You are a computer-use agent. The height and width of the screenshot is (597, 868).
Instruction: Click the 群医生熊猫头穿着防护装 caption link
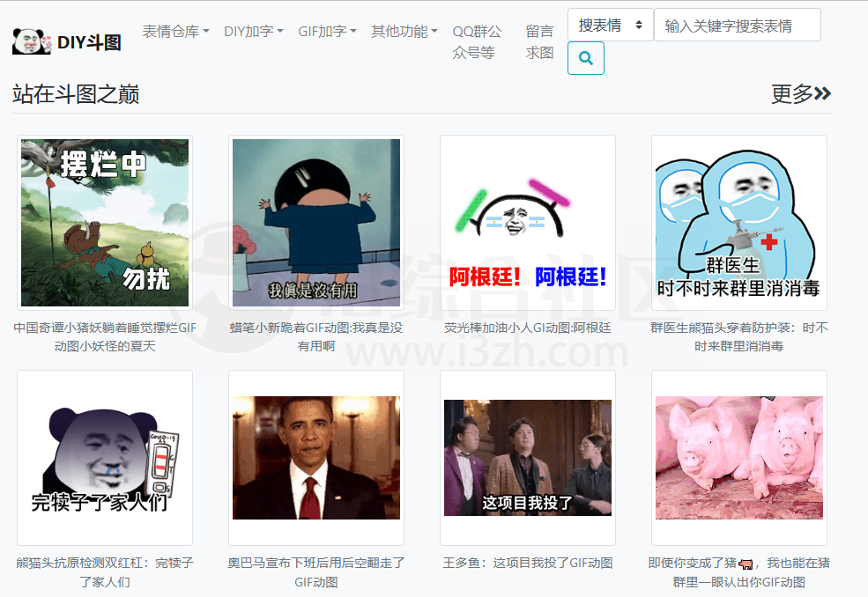[739, 337]
